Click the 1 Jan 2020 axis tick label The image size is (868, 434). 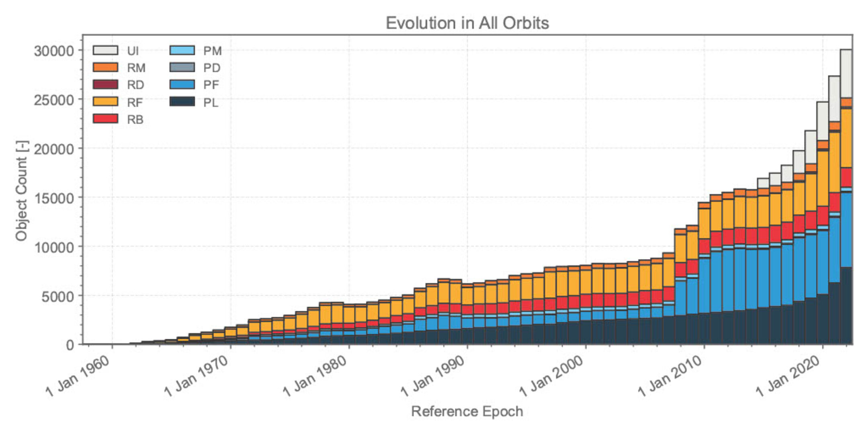point(788,377)
